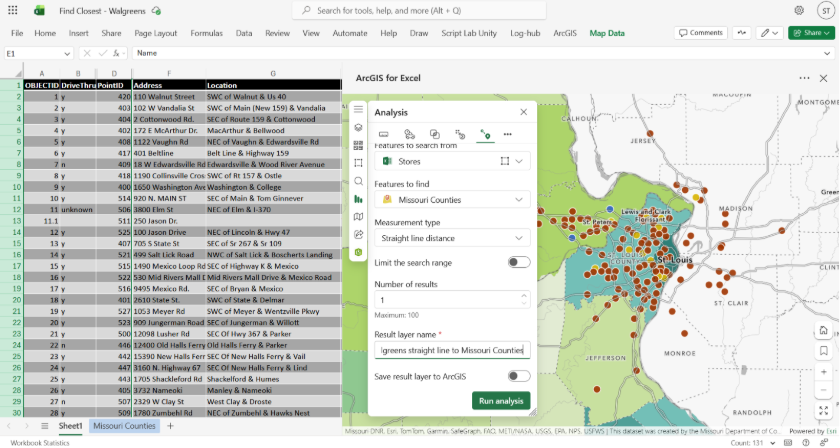Viewport: 840px width, 448px height.
Task: Open the ST user account avatar
Action: 826,10
